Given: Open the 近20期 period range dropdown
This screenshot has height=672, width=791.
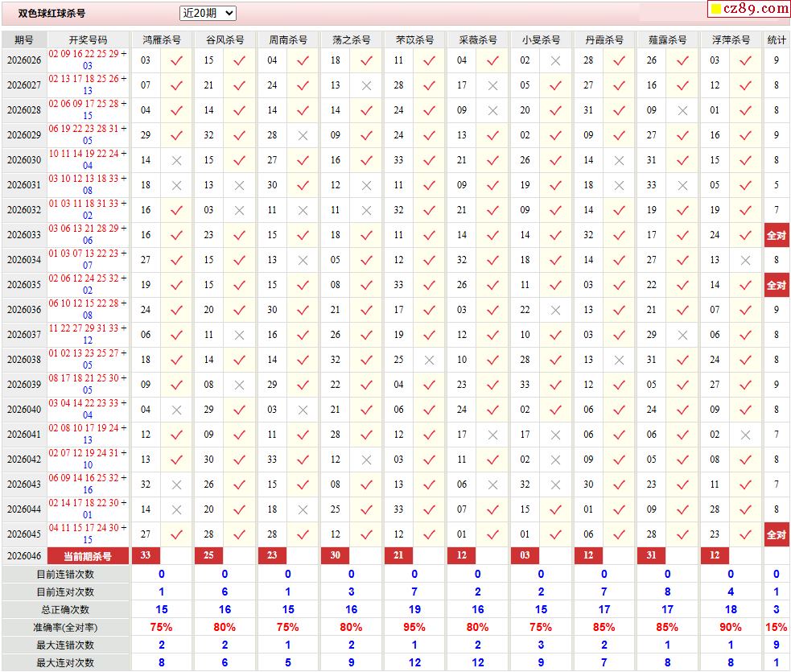Looking at the screenshot, I should pyautogui.click(x=208, y=13).
